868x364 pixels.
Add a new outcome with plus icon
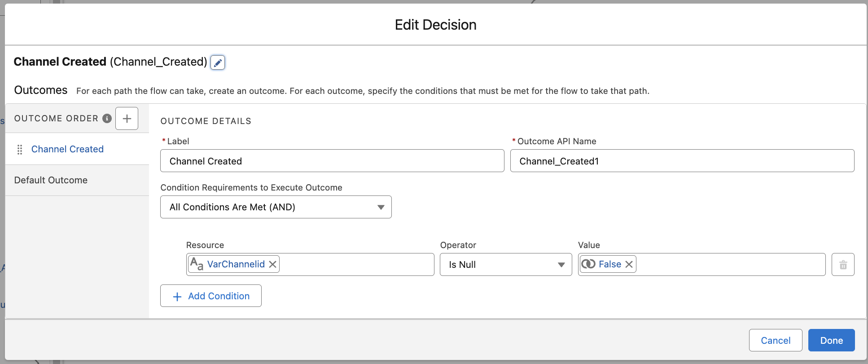pos(127,119)
